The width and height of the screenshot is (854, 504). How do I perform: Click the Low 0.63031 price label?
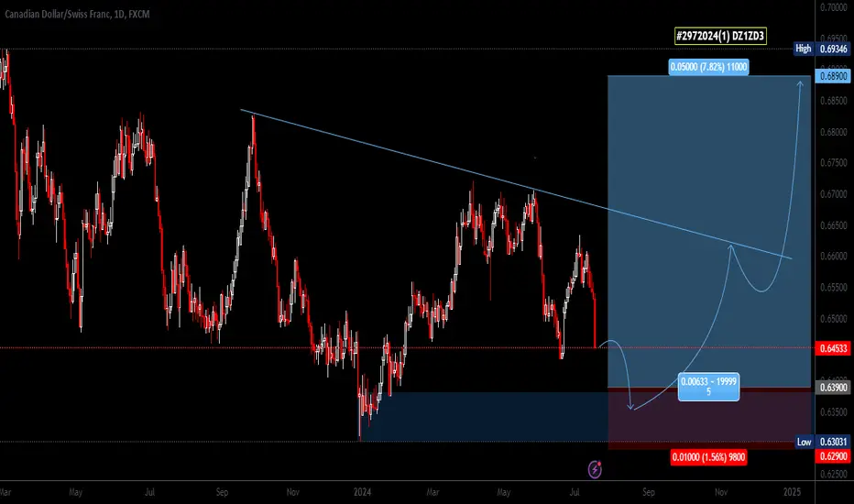click(x=823, y=442)
